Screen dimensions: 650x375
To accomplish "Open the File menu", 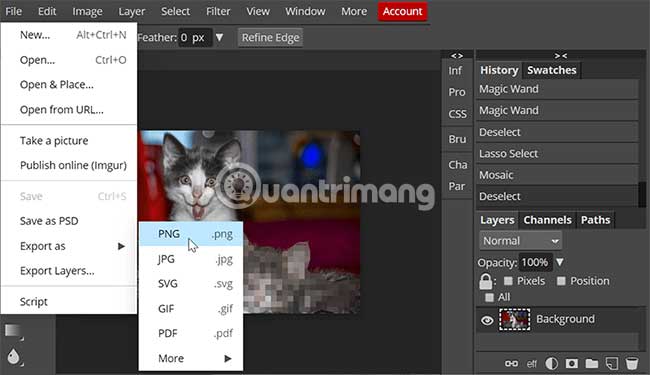I will 13,11.
